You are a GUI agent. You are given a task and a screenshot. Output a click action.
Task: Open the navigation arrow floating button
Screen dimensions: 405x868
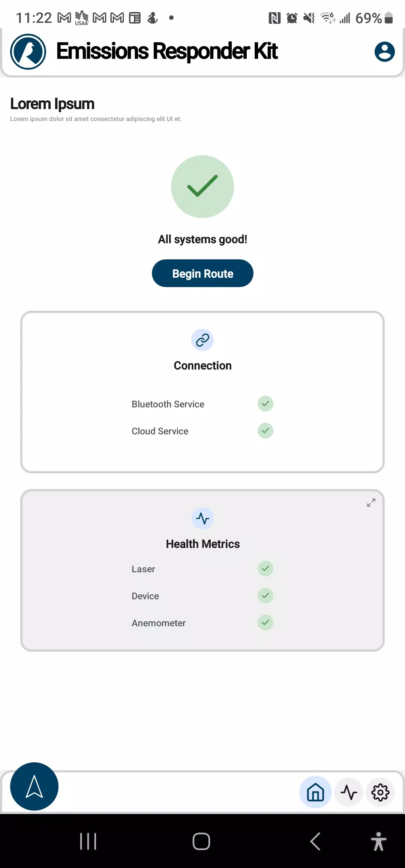[x=34, y=786]
